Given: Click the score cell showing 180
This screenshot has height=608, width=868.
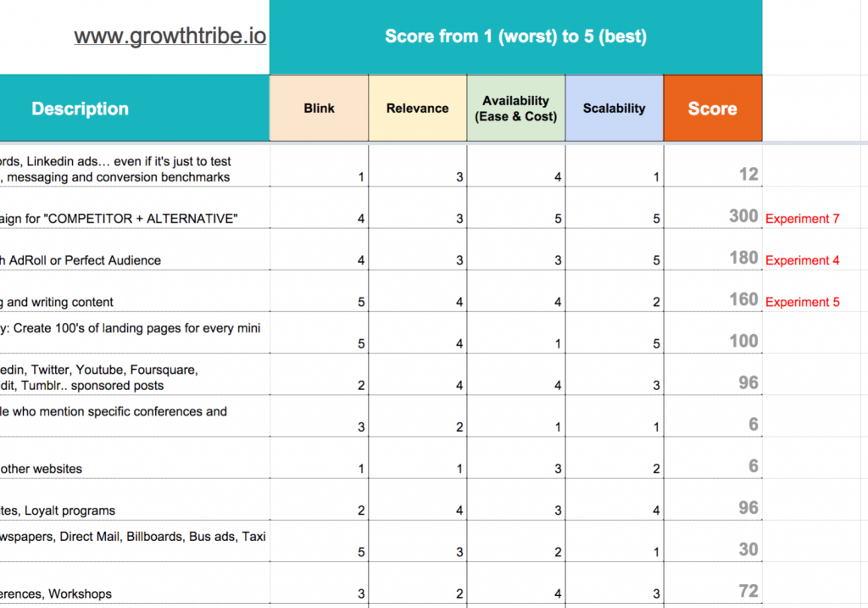Looking at the screenshot, I should tap(713, 249).
